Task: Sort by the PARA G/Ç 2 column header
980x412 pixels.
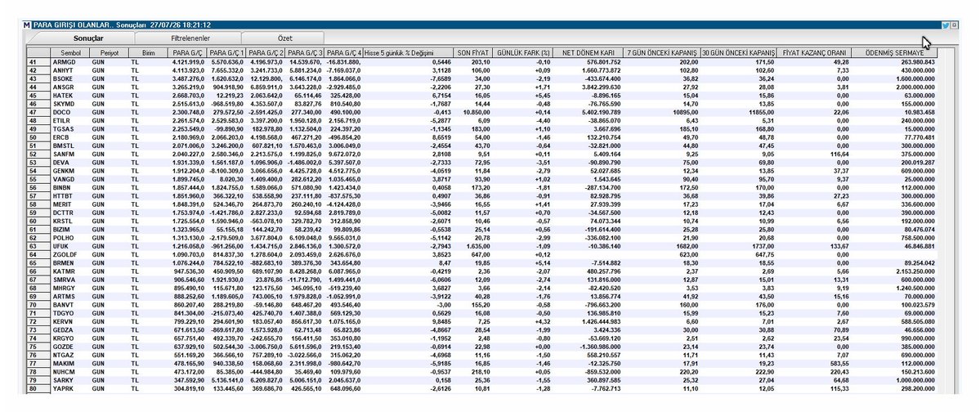Action: 266,53
